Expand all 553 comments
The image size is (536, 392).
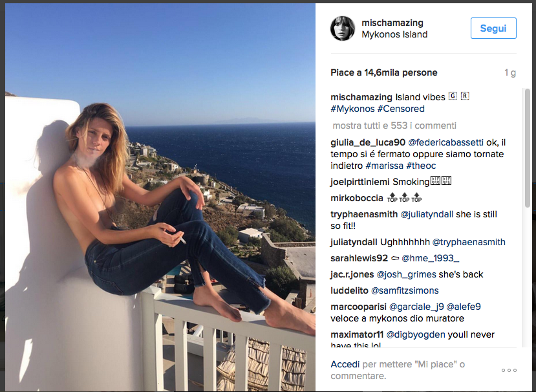394,125
